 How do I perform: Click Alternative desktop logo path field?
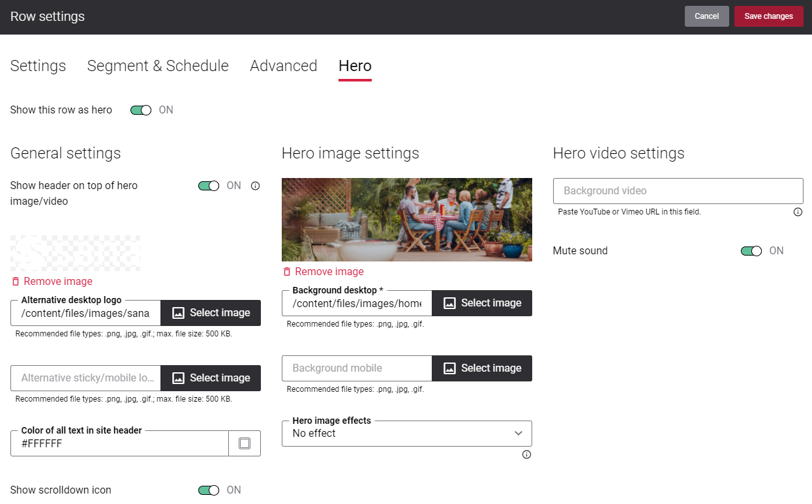coord(85,313)
